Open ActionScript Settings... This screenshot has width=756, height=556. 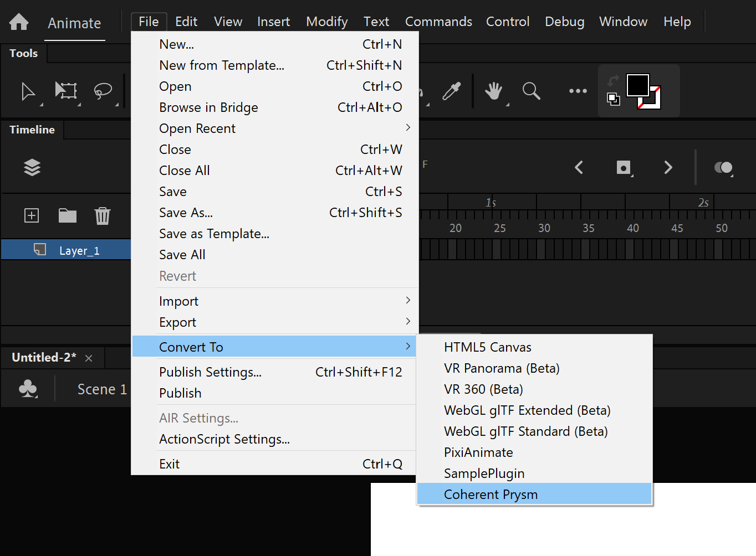tap(274, 439)
